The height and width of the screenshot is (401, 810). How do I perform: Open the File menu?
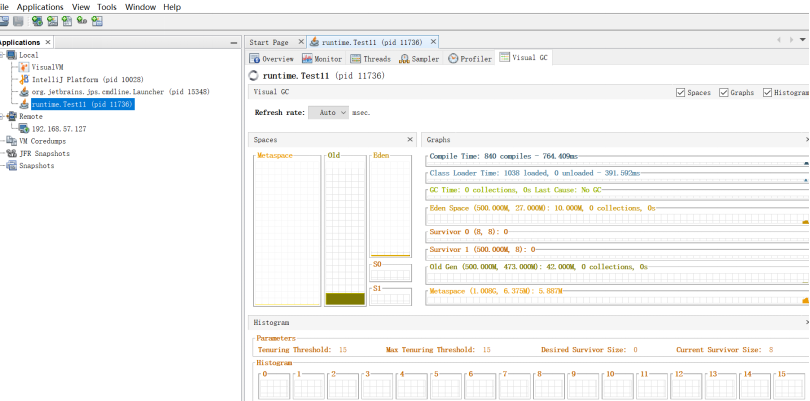coord(4,7)
